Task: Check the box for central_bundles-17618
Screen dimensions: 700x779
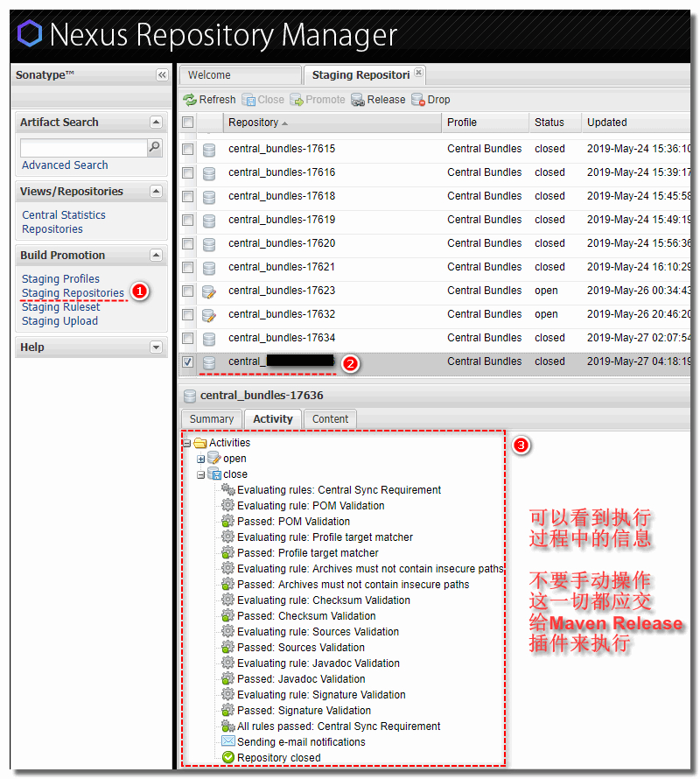Action: tap(188, 197)
